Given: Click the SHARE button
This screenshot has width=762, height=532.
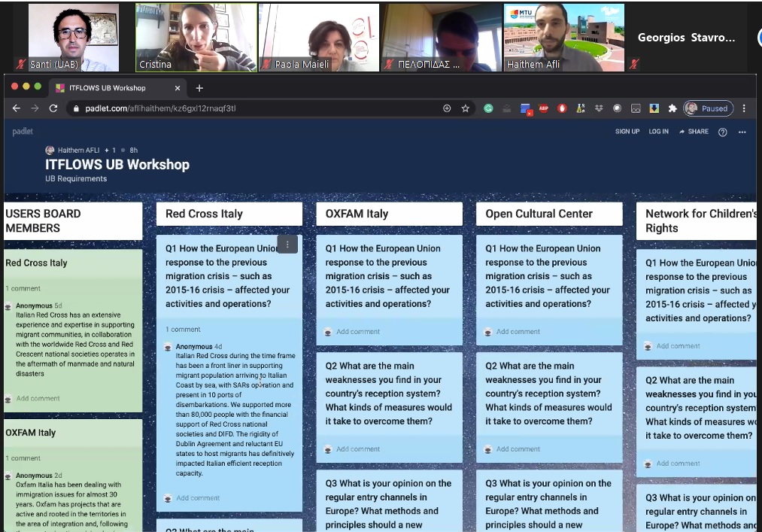Looking at the screenshot, I should coord(694,131).
